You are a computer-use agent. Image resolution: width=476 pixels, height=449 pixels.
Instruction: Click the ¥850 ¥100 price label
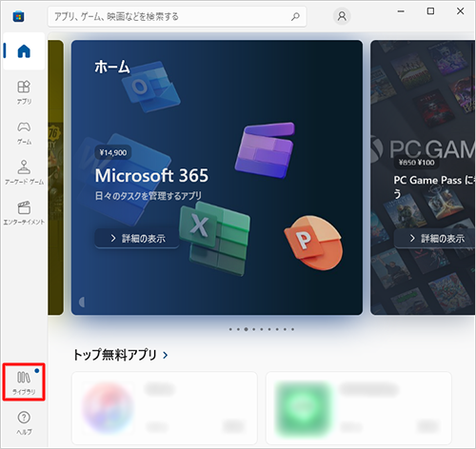417,163
